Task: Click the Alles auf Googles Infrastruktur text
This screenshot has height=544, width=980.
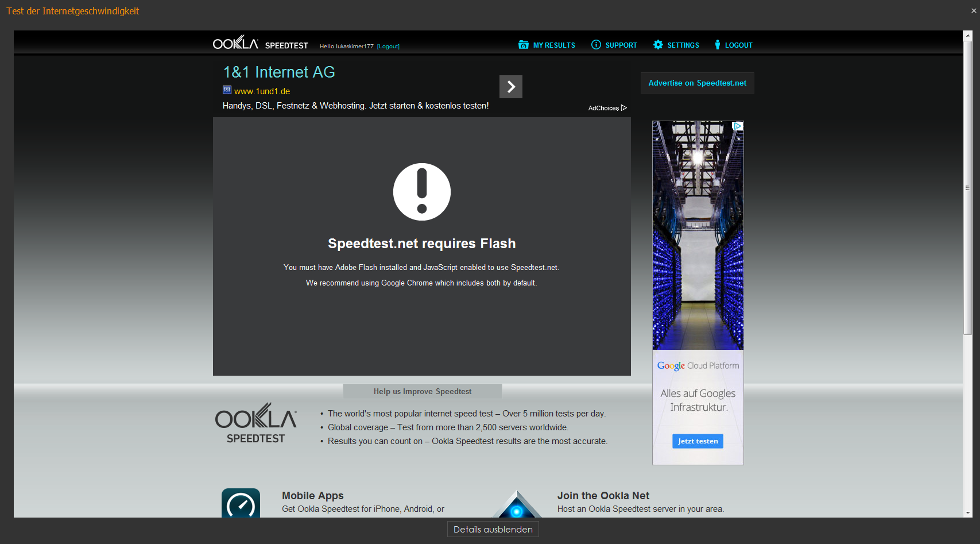Action: point(698,400)
